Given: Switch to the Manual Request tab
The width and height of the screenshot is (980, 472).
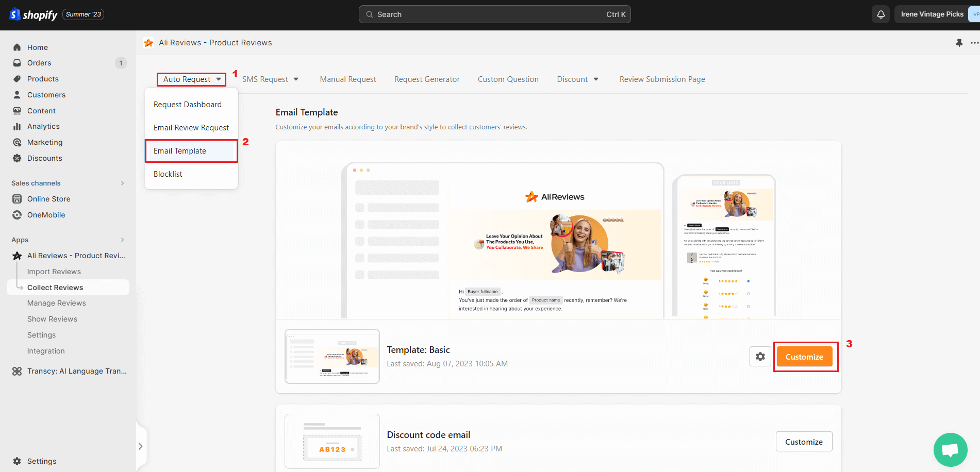Looking at the screenshot, I should click(x=348, y=79).
